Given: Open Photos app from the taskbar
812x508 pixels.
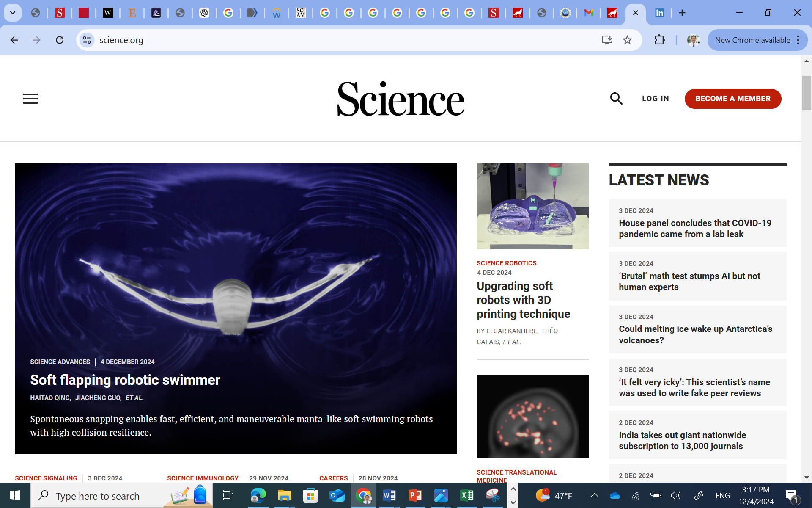Looking at the screenshot, I should [x=441, y=495].
